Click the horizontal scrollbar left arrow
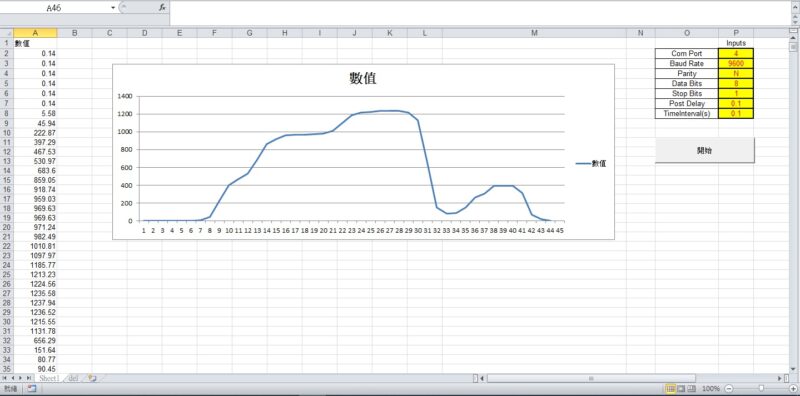800x396 pixels. pos(482,378)
